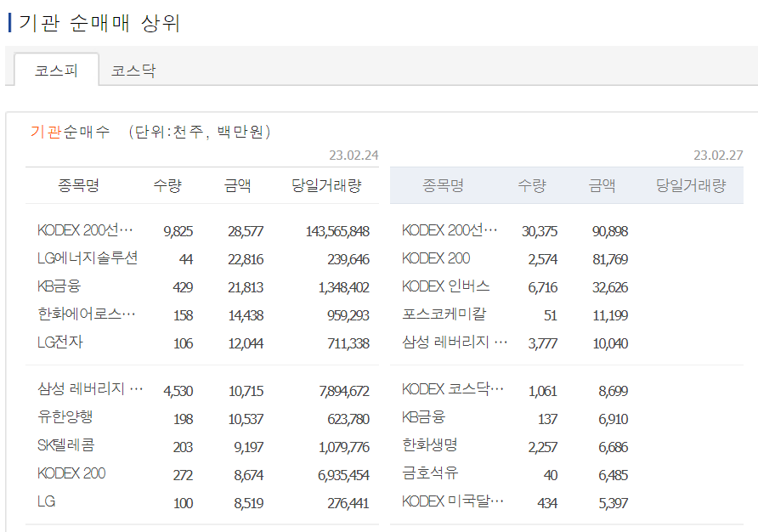The height and width of the screenshot is (532, 758).
Task: Switch to the 코스피 tab
Action: point(57,71)
